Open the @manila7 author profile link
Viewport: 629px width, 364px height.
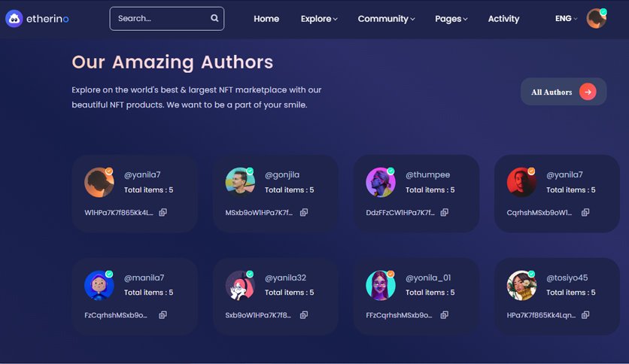144,278
